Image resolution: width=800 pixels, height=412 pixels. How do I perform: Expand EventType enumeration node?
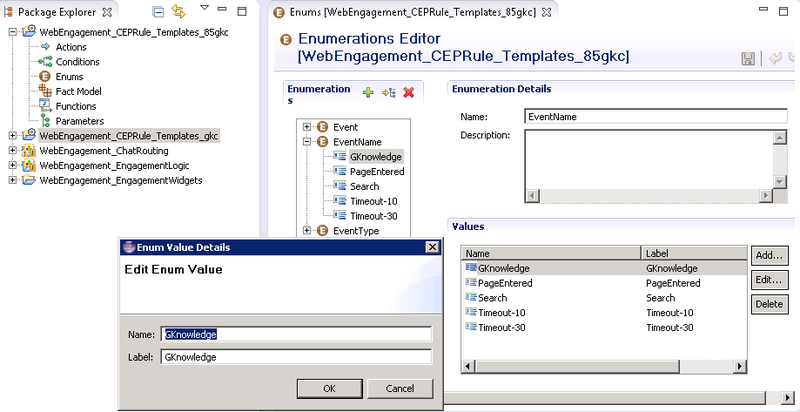click(x=307, y=230)
